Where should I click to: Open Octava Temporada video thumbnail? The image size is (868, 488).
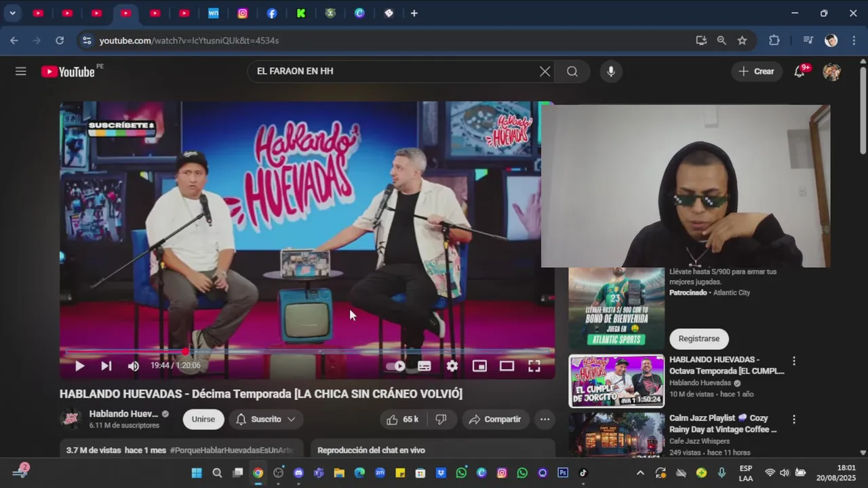pyautogui.click(x=616, y=381)
